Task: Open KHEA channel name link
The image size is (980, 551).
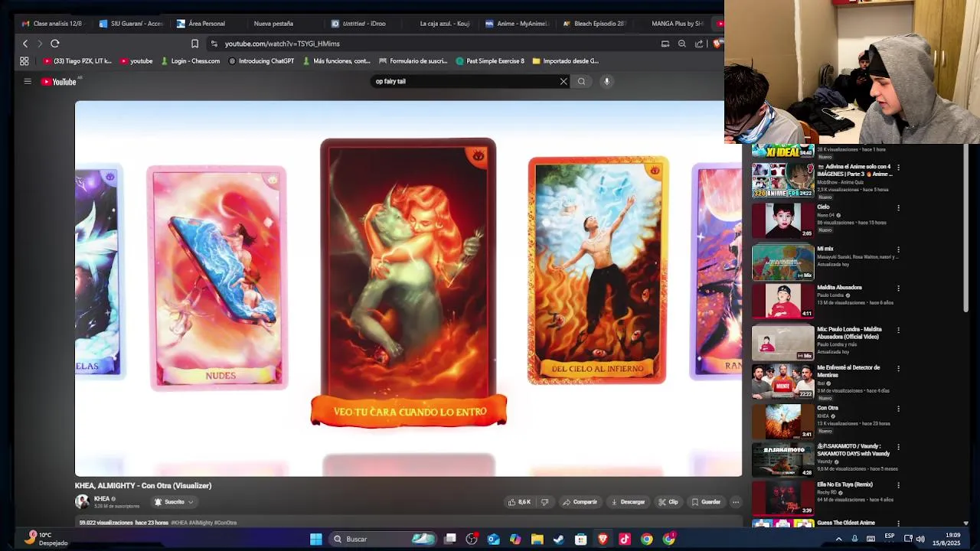Action: pos(102,499)
